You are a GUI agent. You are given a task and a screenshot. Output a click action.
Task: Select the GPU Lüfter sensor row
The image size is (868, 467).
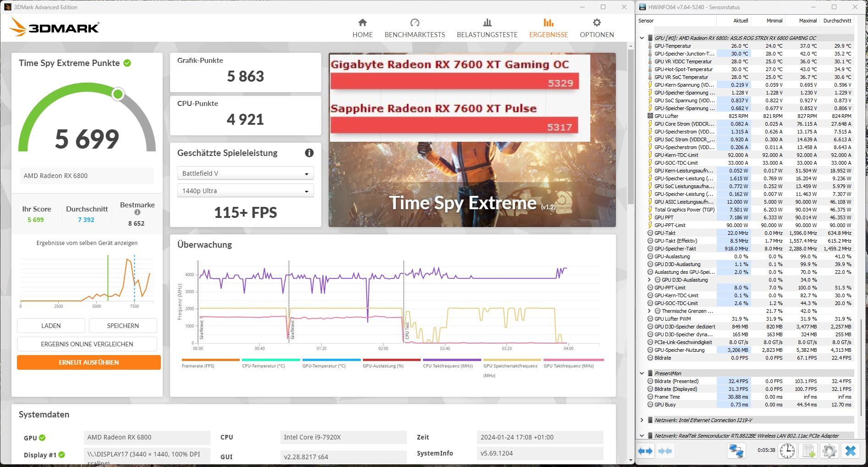(x=750, y=116)
